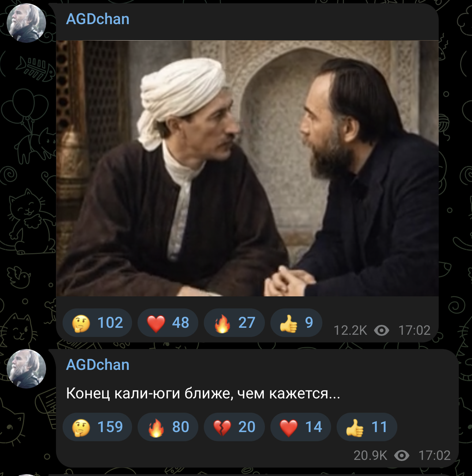Tap the fire reaction with 27
The height and width of the screenshot is (476, 472).
[x=234, y=323]
